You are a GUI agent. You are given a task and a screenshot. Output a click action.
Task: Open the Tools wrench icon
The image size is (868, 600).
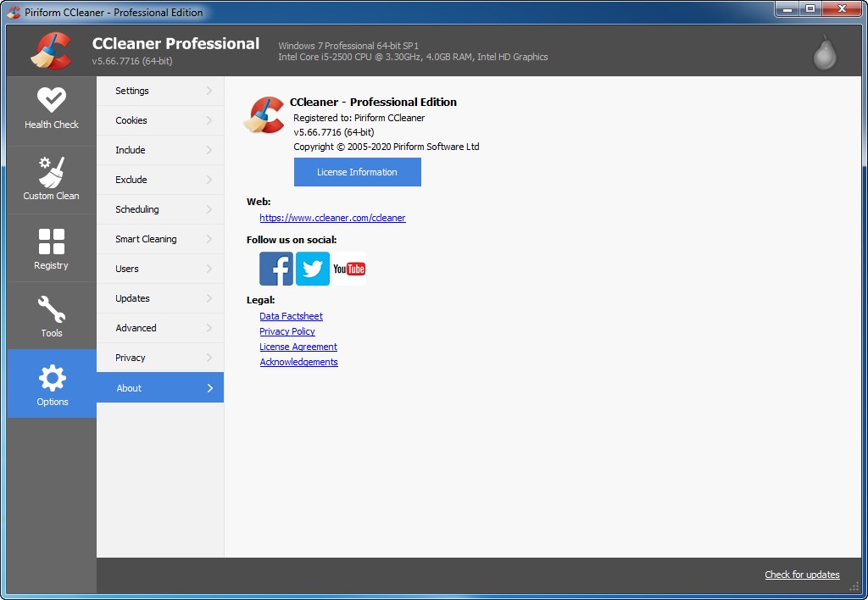[x=52, y=308]
